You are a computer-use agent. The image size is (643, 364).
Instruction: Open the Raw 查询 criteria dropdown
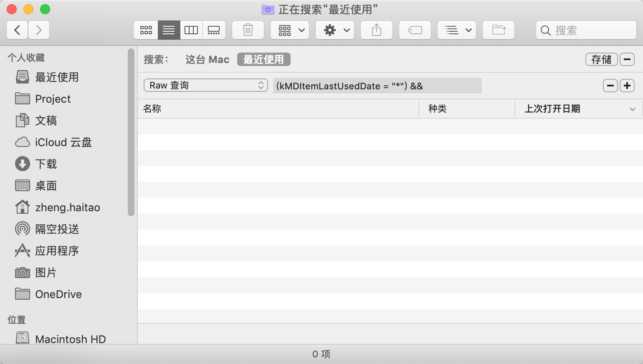tap(206, 86)
